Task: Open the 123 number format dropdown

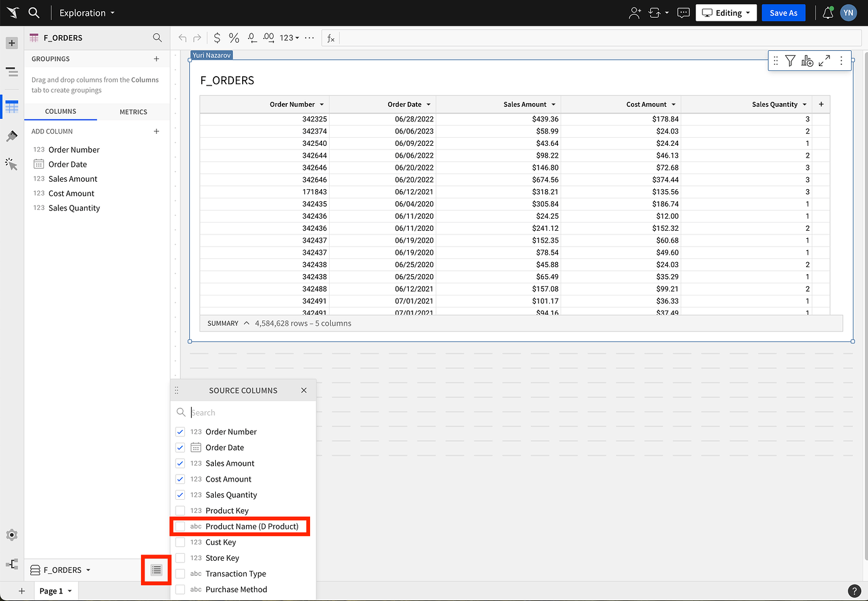Action: 287,37
